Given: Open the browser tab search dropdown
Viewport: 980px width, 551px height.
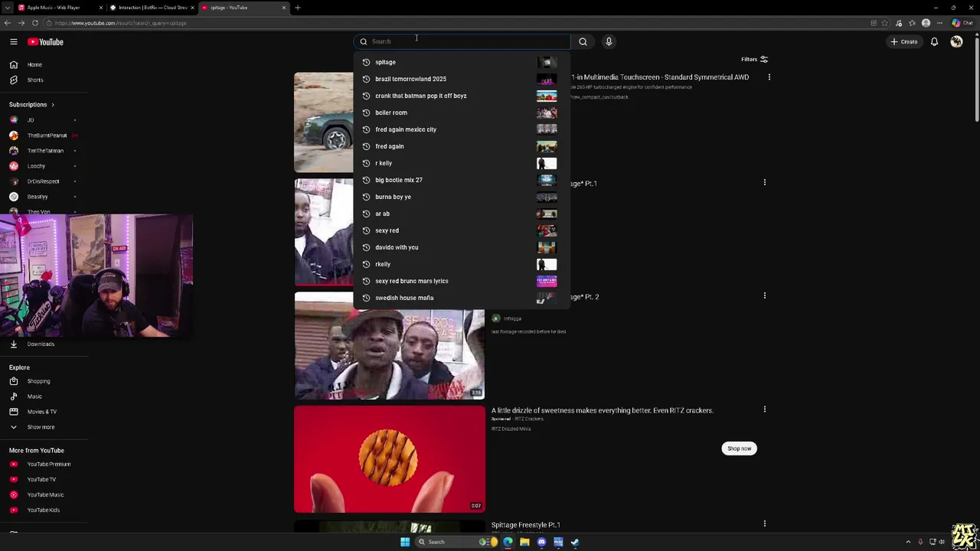Looking at the screenshot, I should pyautogui.click(x=6, y=8).
